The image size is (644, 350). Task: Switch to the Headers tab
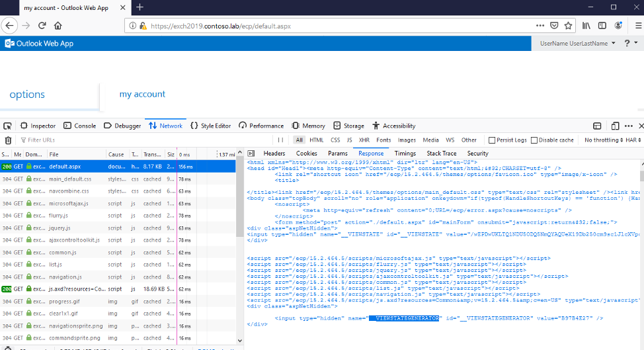tap(274, 153)
